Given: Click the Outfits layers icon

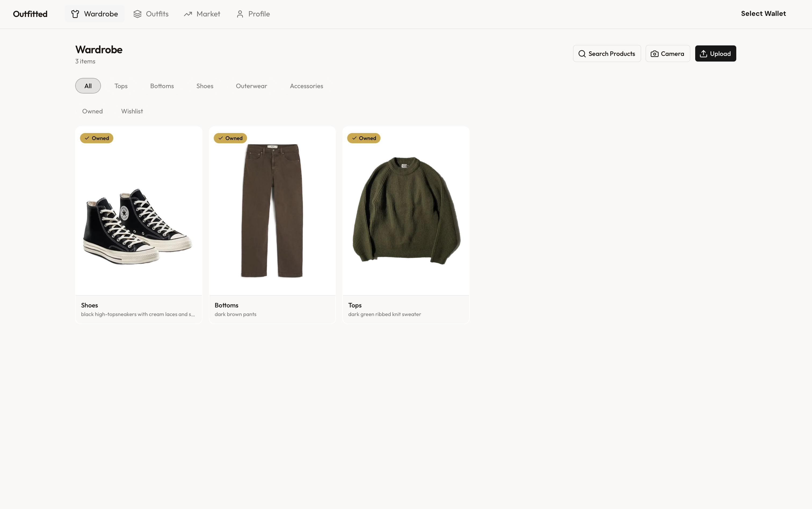Looking at the screenshot, I should click(x=137, y=14).
